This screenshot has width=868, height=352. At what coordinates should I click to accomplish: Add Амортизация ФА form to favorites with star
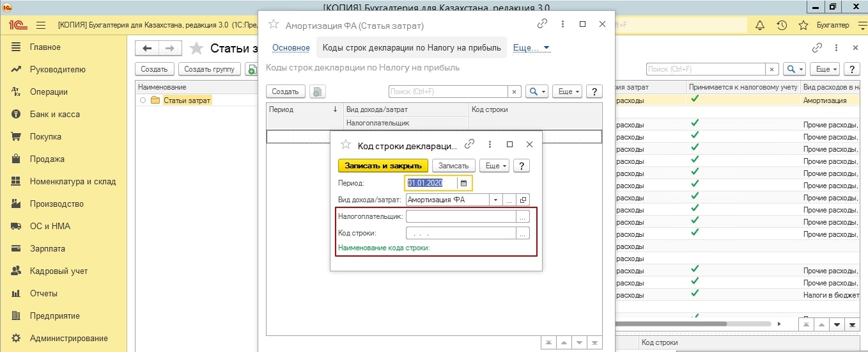pos(274,25)
